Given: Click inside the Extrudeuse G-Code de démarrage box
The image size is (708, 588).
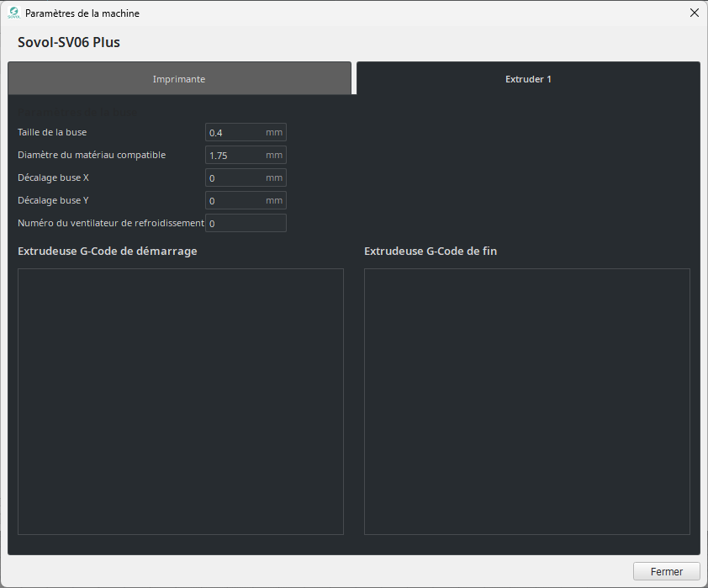Looking at the screenshot, I should point(181,401).
